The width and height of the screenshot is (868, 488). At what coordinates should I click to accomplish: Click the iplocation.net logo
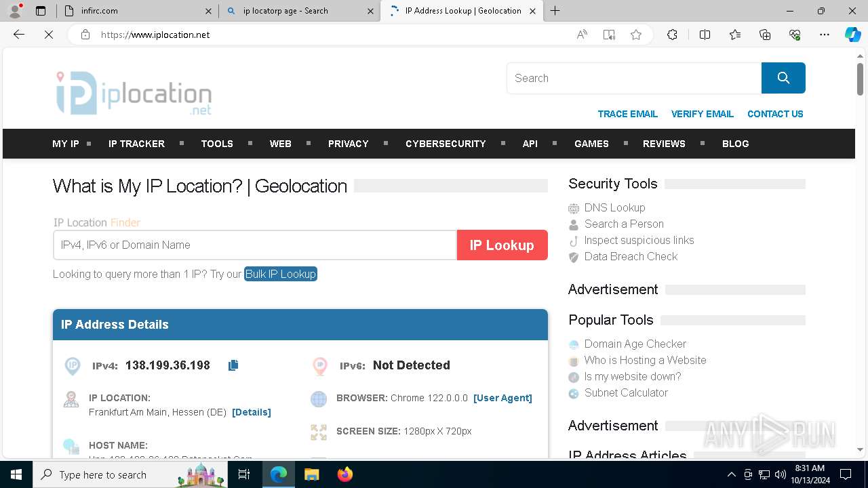pos(134,93)
